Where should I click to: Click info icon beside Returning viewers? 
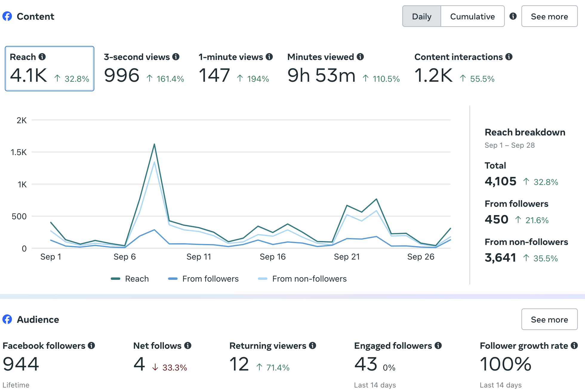pyautogui.click(x=312, y=345)
